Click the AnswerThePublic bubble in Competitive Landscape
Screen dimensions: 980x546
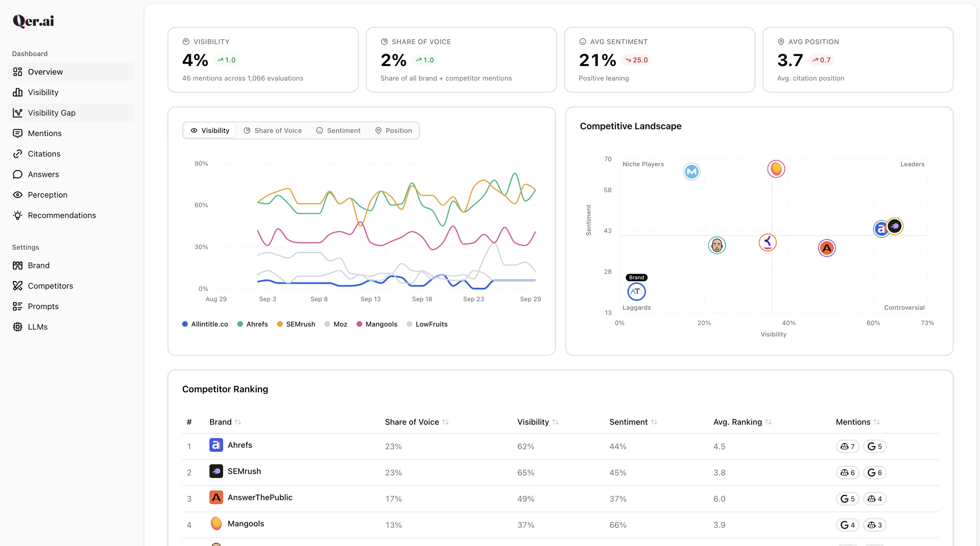pyautogui.click(x=826, y=248)
